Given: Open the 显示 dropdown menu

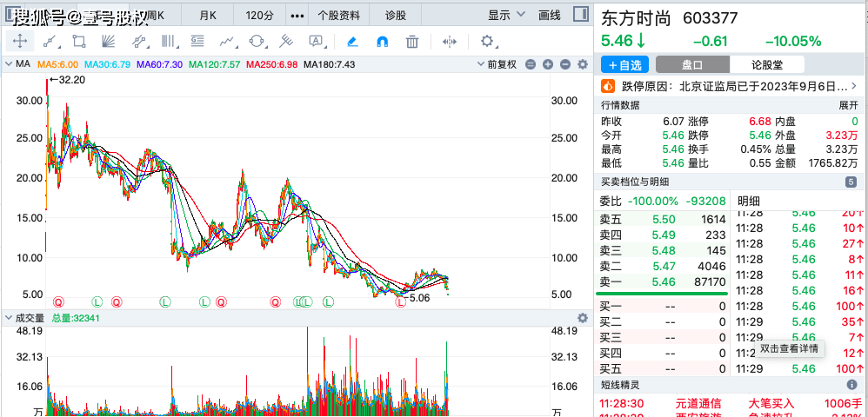Looking at the screenshot, I should click(x=505, y=15).
